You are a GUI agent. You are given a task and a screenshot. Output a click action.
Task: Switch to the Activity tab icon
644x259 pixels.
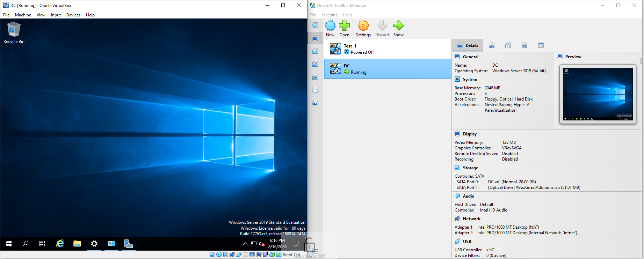coord(524,45)
